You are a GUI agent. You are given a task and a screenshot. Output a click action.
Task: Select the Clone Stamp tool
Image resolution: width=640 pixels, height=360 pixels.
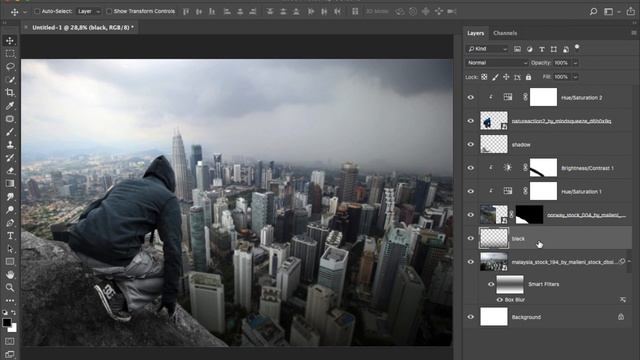pos(10,145)
